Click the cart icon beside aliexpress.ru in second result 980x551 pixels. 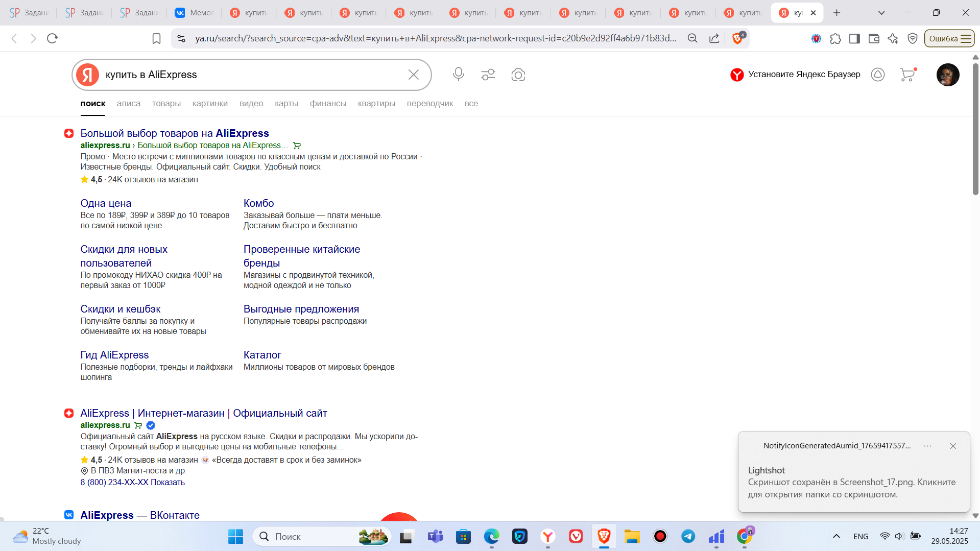tap(138, 425)
